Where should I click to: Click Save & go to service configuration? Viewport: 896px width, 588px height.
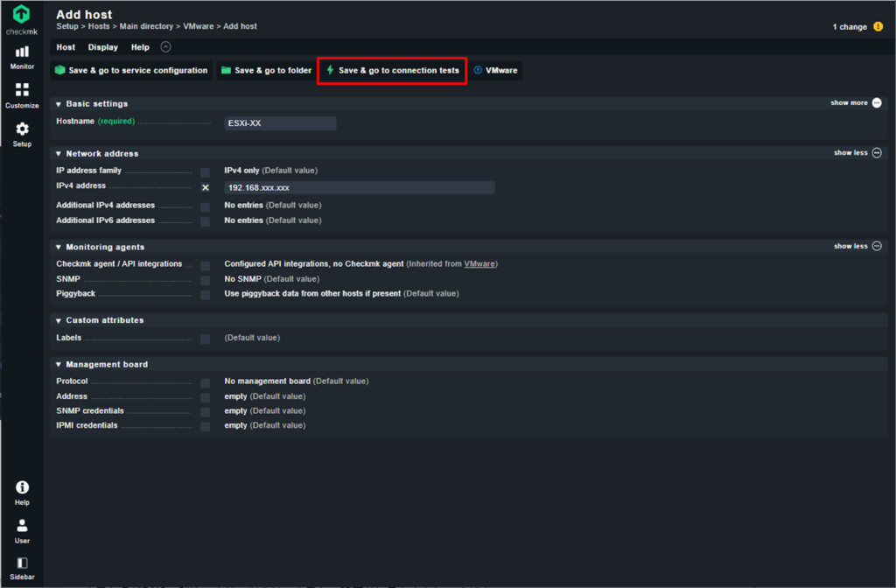pos(131,70)
